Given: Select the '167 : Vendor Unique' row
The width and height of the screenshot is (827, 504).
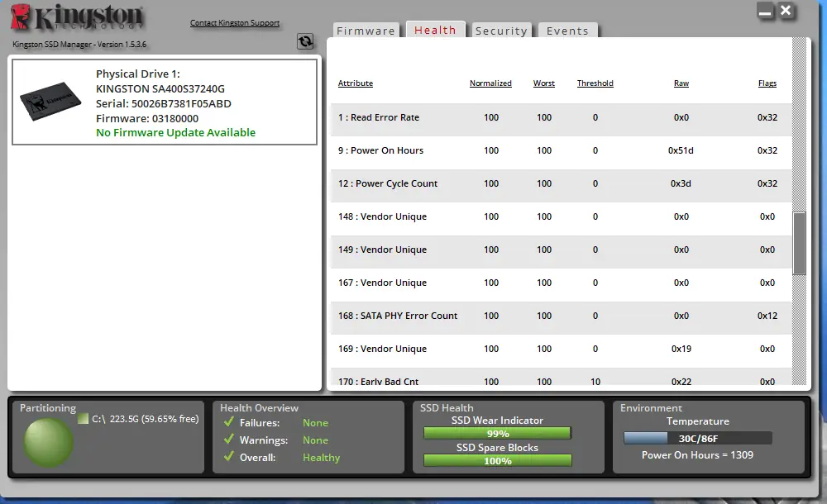Looking at the screenshot, I should tap(562, 283).
